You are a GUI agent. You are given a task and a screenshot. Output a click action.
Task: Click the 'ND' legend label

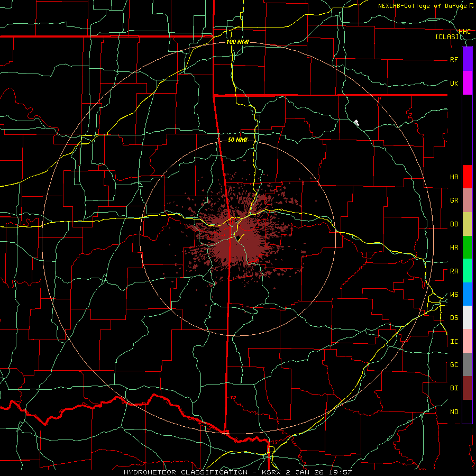(454, 412)
